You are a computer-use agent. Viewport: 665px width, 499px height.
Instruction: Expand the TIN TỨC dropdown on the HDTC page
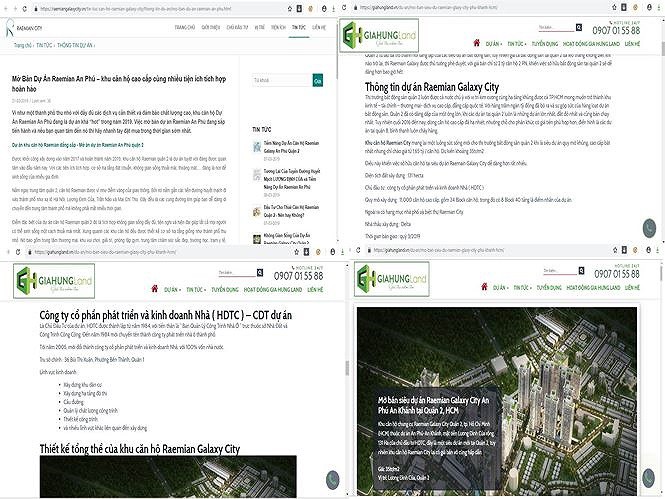click(196, 290)
